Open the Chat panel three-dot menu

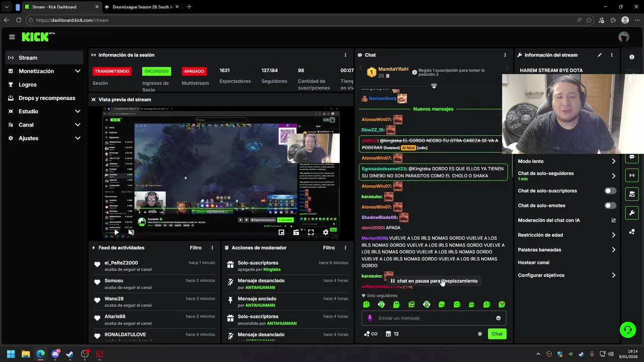pyautogui.click(x=505, y=55)
